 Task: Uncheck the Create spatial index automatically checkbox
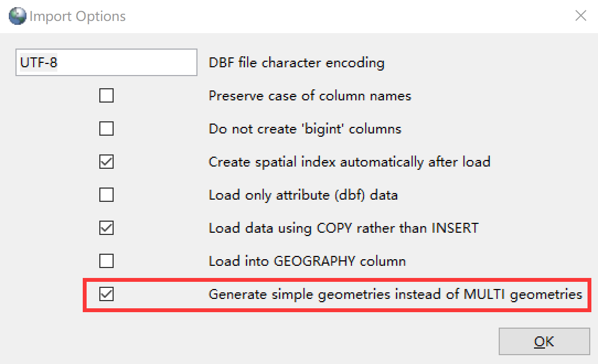(106, 162)
